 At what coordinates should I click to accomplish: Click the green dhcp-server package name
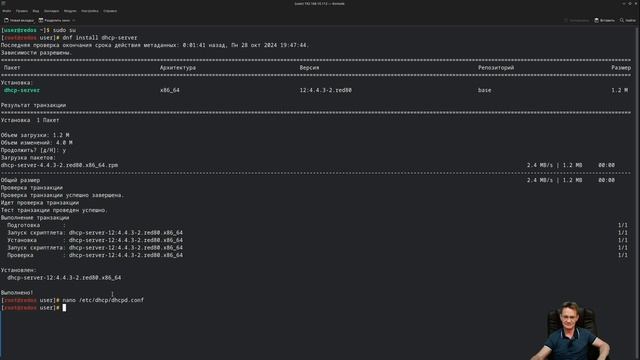coord(22,90)
